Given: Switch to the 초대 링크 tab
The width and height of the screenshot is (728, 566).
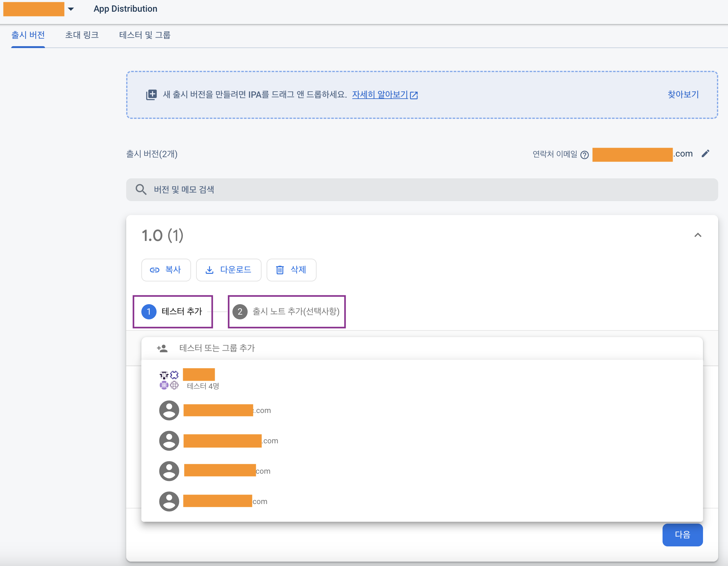Looking at the screenshot, I should (x=82, y=35).
